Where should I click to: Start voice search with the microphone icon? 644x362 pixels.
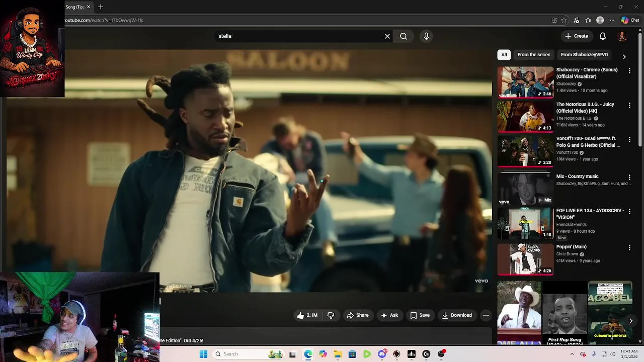click(x=426, y=36)
